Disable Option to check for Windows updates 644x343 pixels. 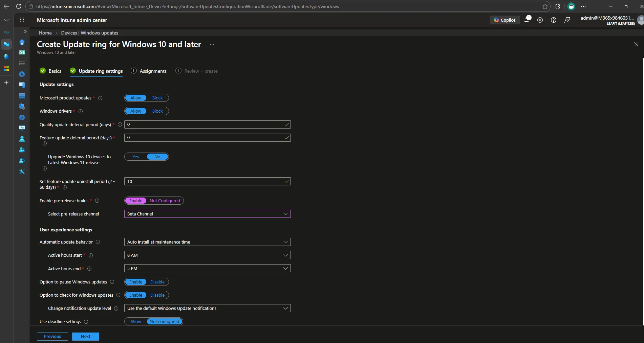point(157,295)
